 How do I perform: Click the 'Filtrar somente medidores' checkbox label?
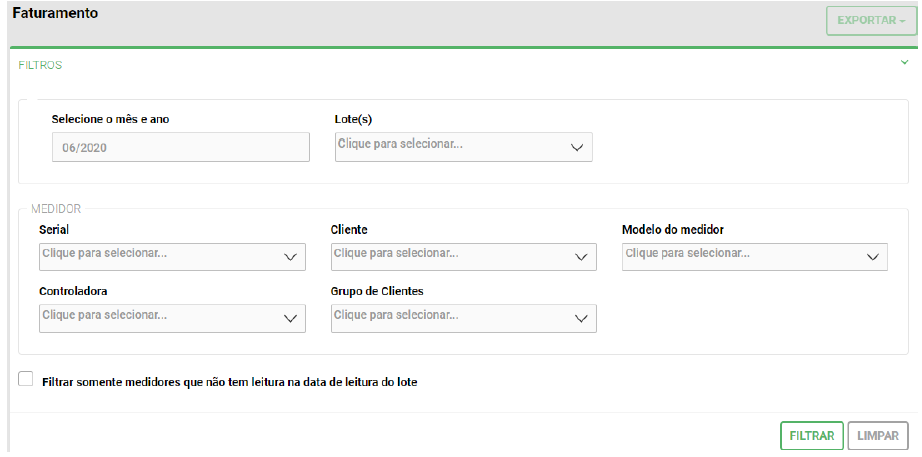[229, 382]
